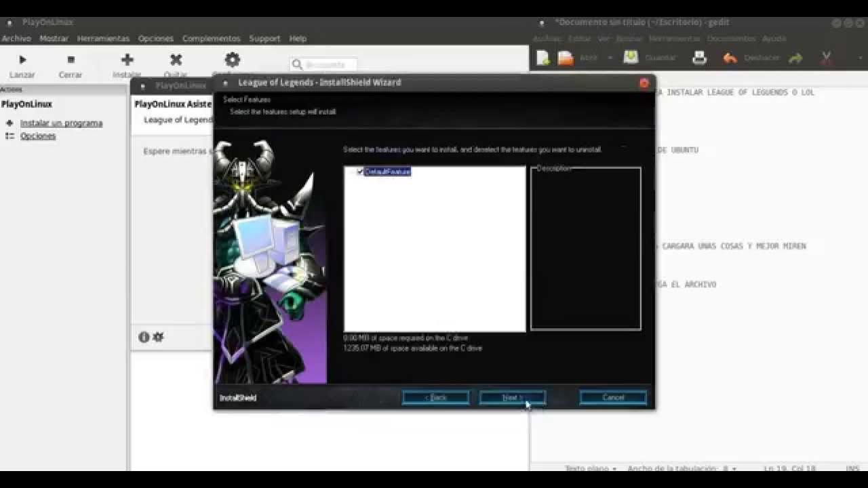This screenshot has height=488, width=868.
Task: Click the 'DE UBUNTU' line in gedit
Action: point(677,150)
